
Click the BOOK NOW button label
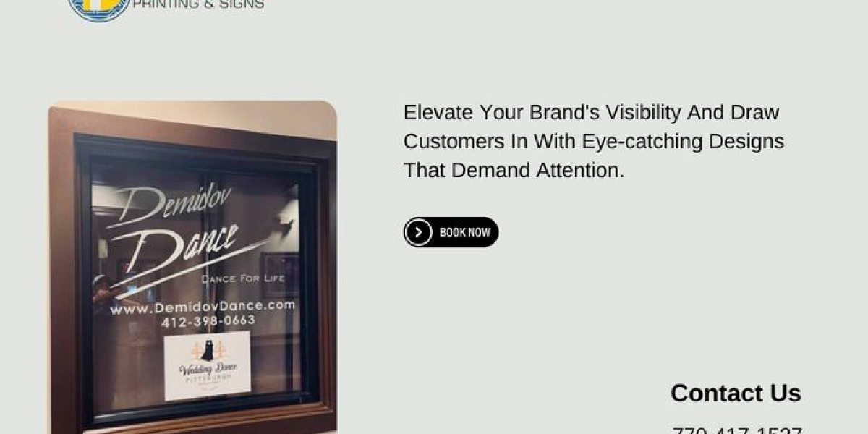(x=465, y=232)
